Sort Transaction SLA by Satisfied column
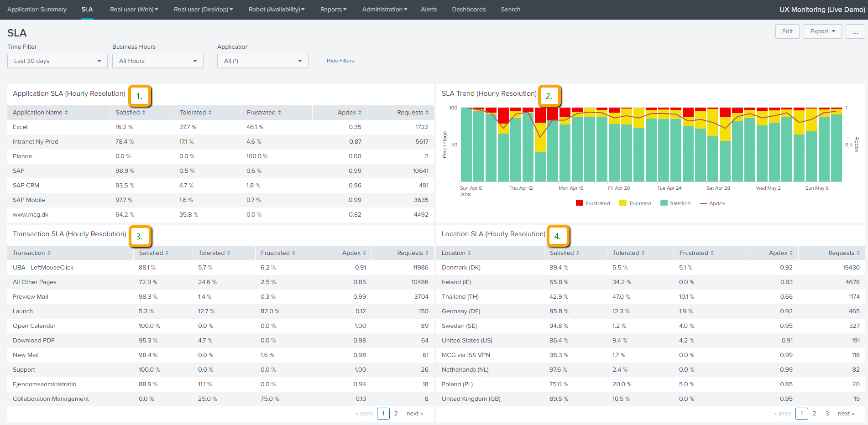Image resolution: width=868 pixels, height=425 pixels. pos(153,253)
